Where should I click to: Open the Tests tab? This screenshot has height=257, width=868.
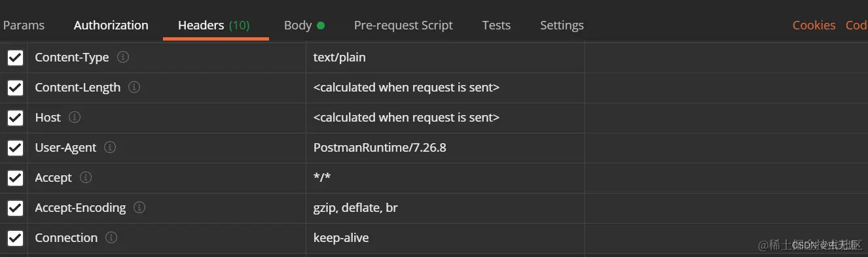click(x=496, y=25)
